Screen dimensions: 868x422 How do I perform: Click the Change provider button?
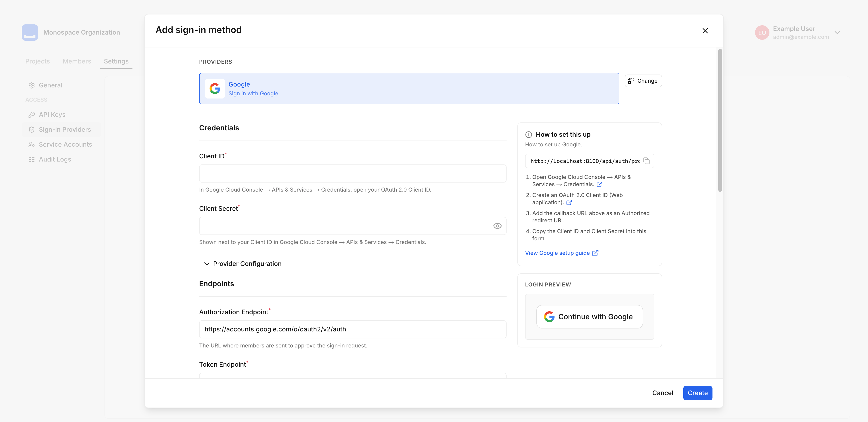(643, 81)
